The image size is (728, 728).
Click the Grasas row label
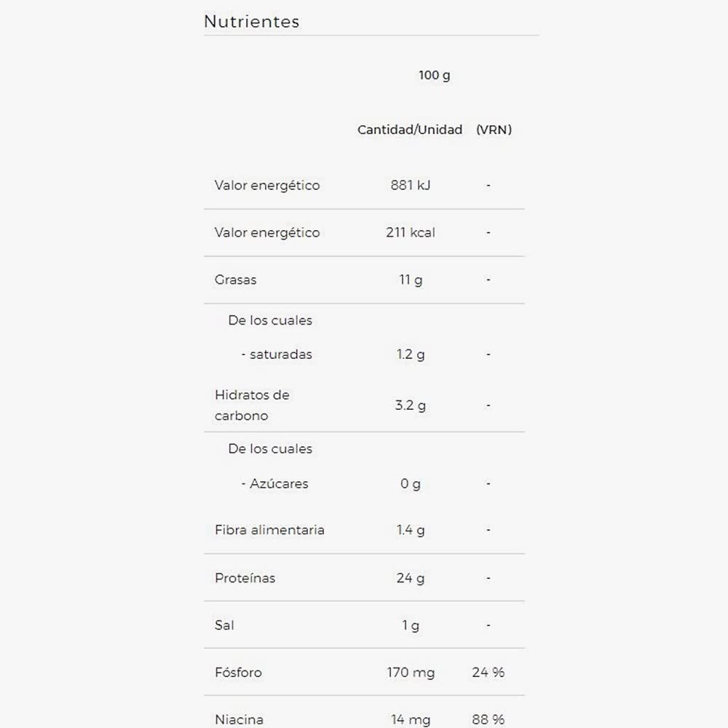(x=235, y=280)
